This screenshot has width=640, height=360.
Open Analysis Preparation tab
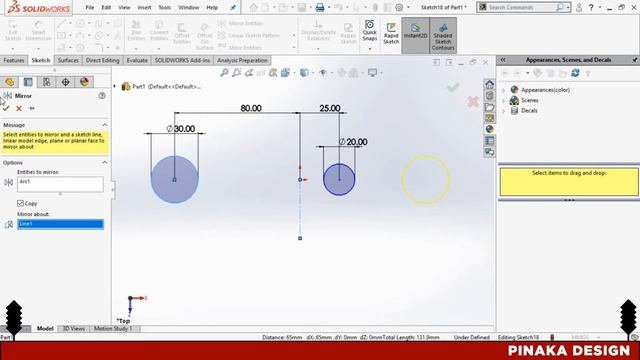(242, 60)
